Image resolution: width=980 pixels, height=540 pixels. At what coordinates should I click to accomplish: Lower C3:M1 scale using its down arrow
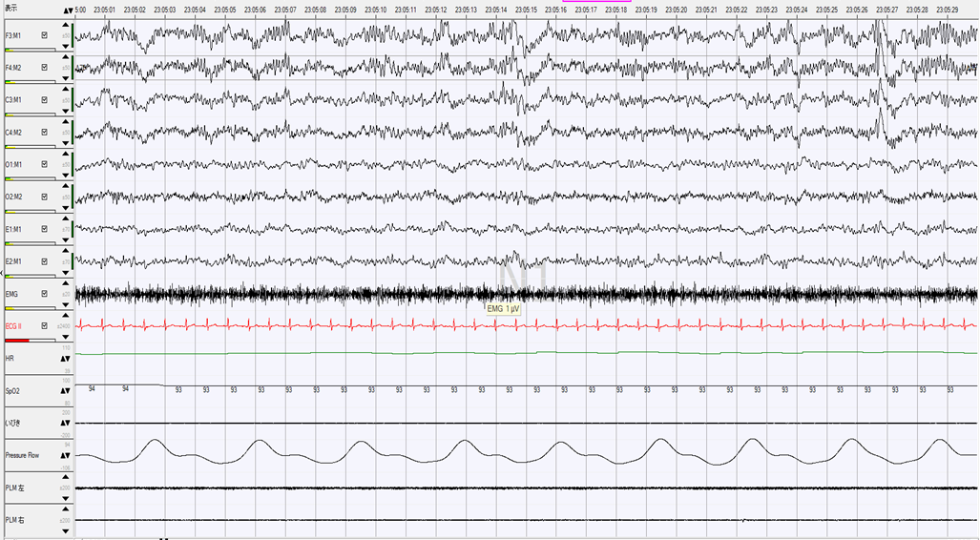66,112
